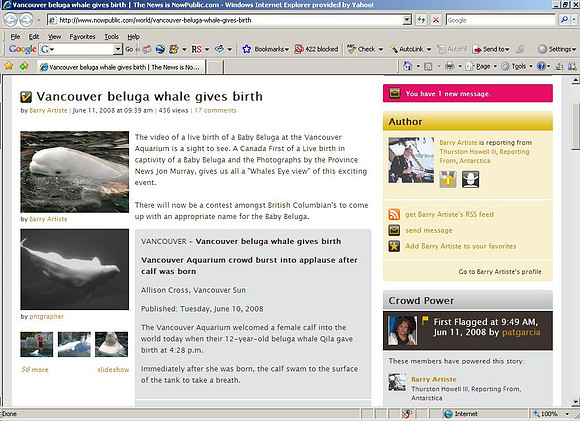Click the blue globe toolbar icon
This screenshot has width=580, height=421.
pyautogui.click(x=160, y=49)
